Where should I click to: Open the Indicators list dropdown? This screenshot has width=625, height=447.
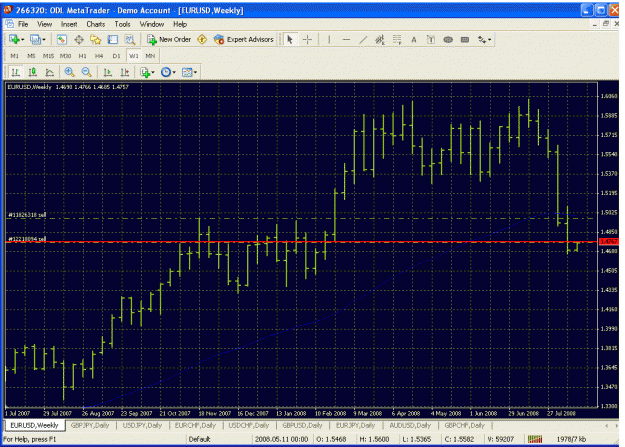pos(147,72)
